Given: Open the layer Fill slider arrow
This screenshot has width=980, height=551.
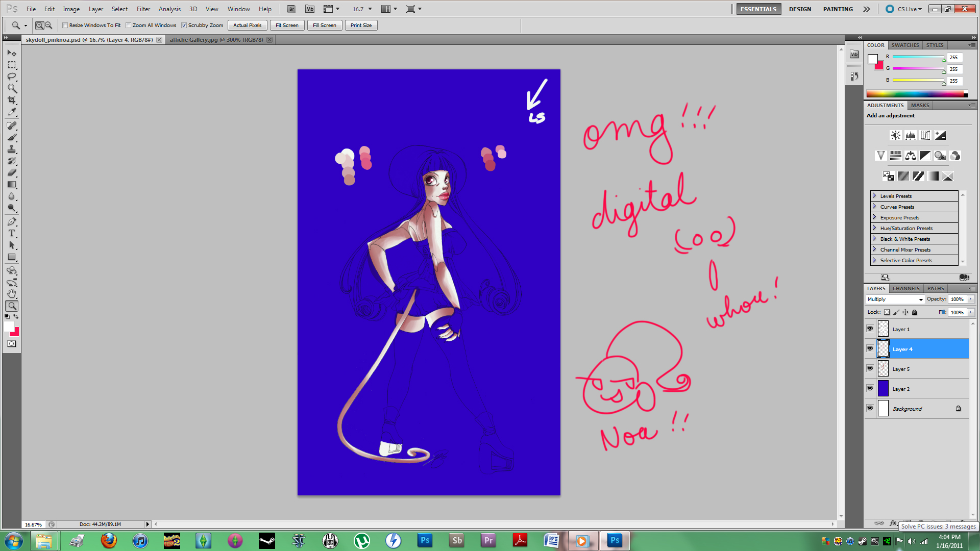Looking at the screenshot, I should pyautogui.click(x=971, y=312).
